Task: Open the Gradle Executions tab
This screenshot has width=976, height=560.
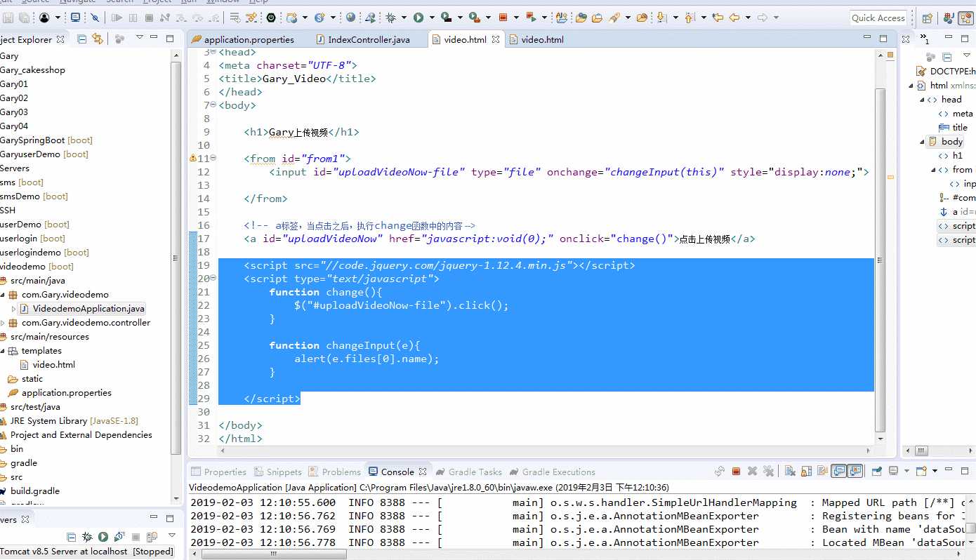Action: click(553, 472)
